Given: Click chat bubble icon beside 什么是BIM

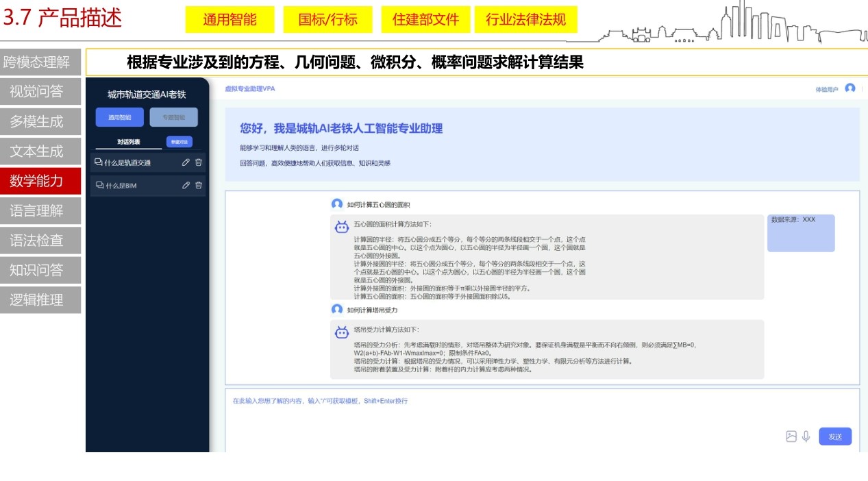Looking at the screenshot, I should [99, 185].
